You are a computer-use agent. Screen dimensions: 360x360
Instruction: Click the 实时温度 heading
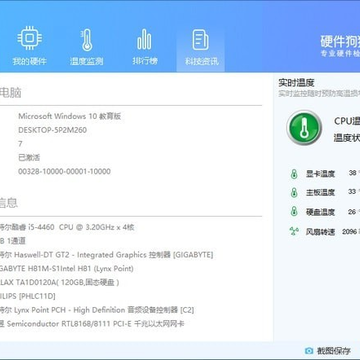[296, 83]
